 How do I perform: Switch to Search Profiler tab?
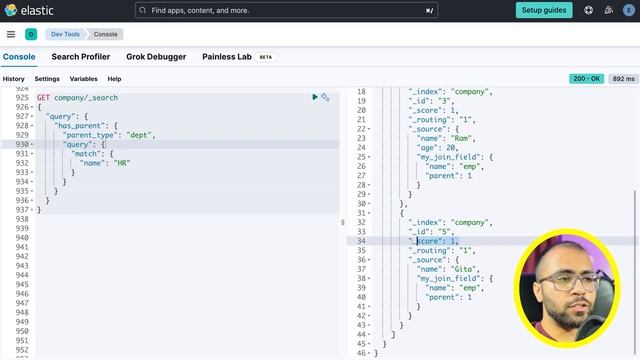click(81, 57)
